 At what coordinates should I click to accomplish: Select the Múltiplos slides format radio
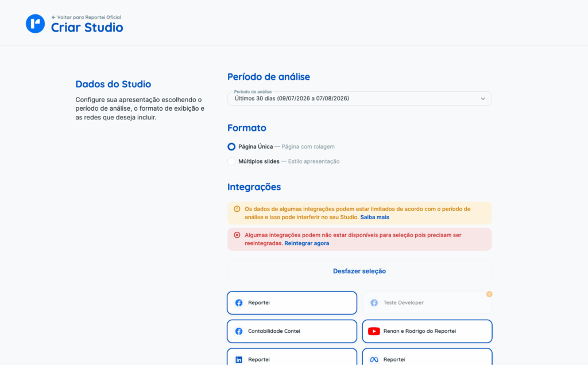[231, 161]
